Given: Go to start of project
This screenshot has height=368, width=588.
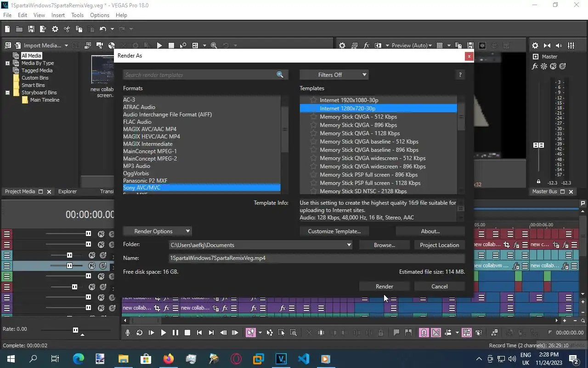Looking at the screenshot, I should tap(199, 333).
